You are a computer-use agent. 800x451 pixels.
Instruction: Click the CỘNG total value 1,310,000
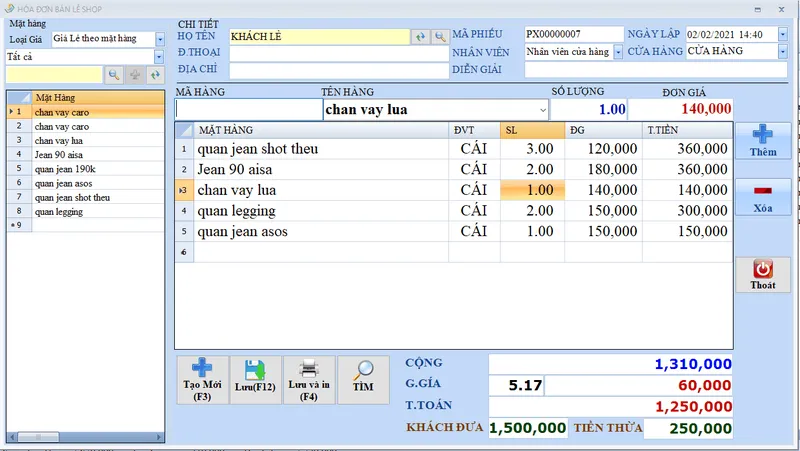pyautogui.click(x=611, y=364)
